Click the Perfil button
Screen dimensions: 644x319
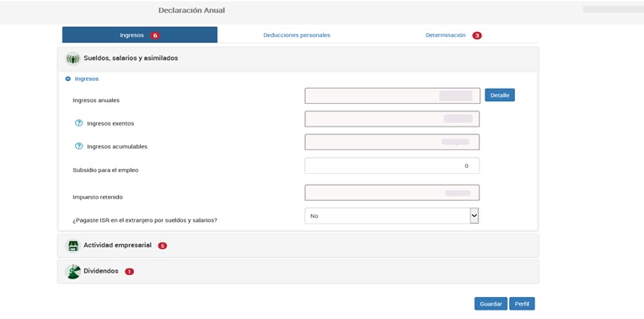tap(522, 304)
